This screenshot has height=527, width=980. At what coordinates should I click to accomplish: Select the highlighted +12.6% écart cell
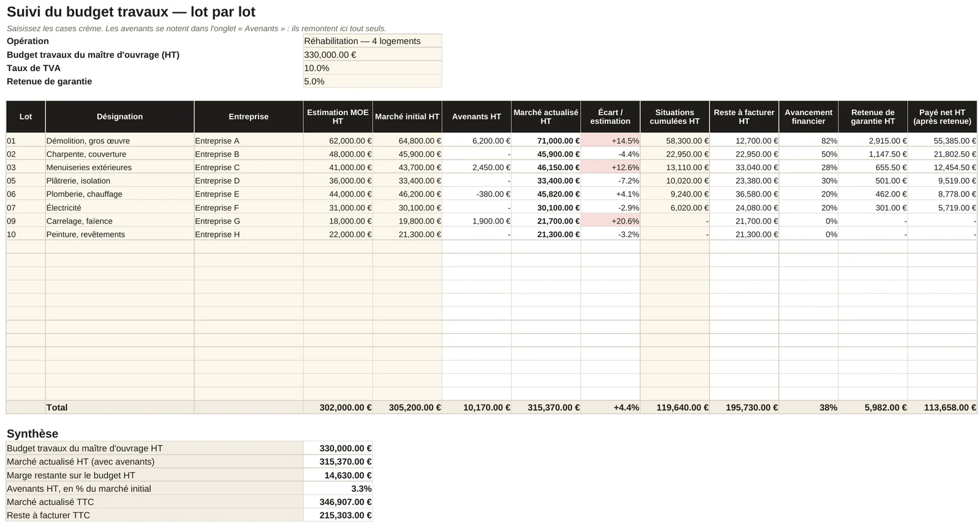pyautogui.click(x=610, y=168)
